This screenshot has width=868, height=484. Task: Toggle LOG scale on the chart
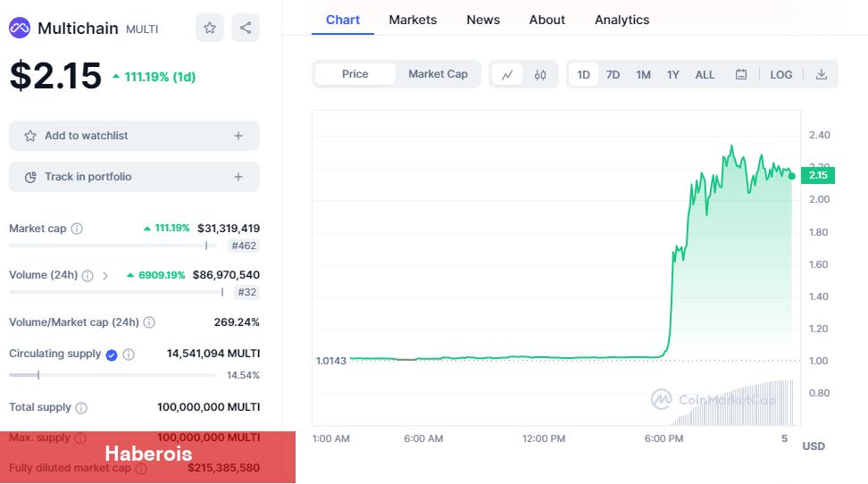pos(781,75)
